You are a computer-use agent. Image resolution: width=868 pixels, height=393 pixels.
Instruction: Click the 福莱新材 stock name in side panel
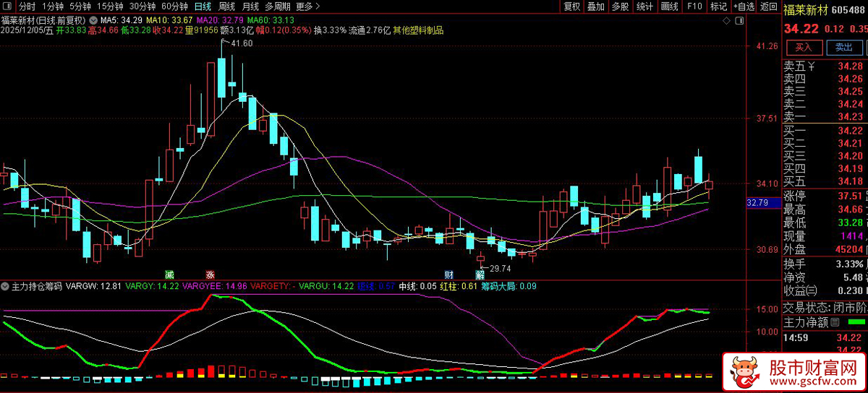[805, 10]
